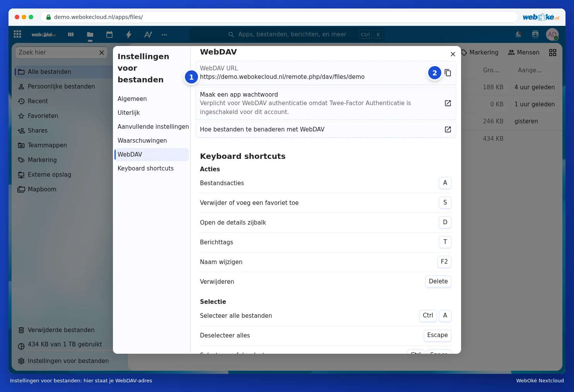Viewport: 574px width, 392px height.
Task: Open Persoonlijke bestanden view
Action: click(x=63, y=87)
